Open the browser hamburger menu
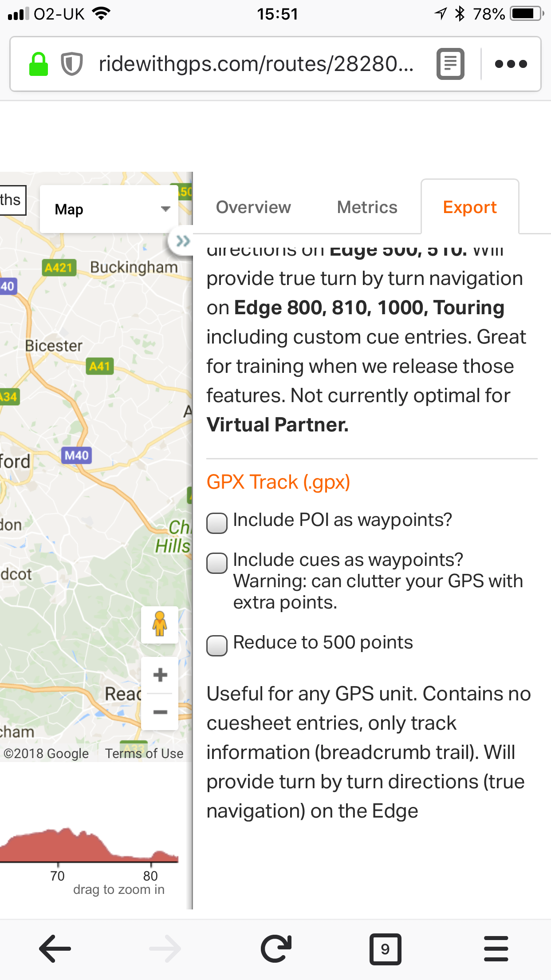 (496, 948)
